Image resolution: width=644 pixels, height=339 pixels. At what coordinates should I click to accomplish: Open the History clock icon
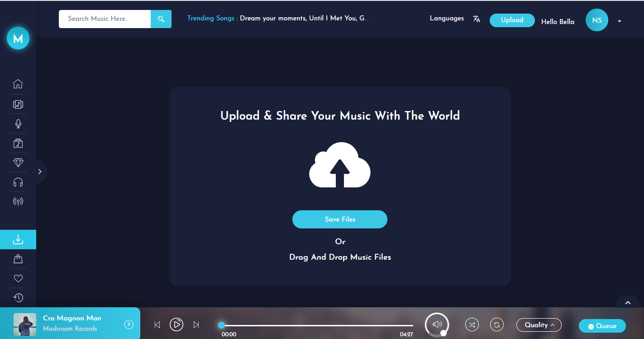18,298
